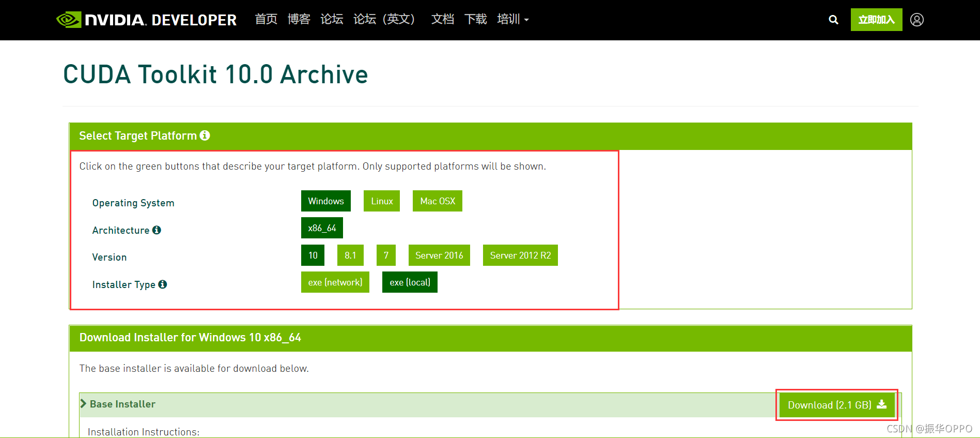The image size is (980, 438).
Task: Select Windows version 8.1
Action: (x=350, y=255)
